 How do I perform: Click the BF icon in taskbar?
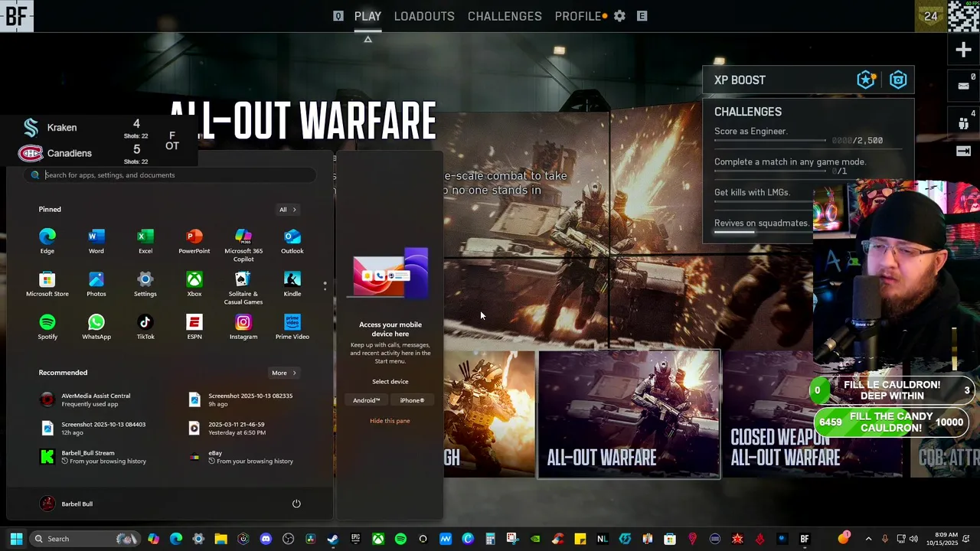804,539
